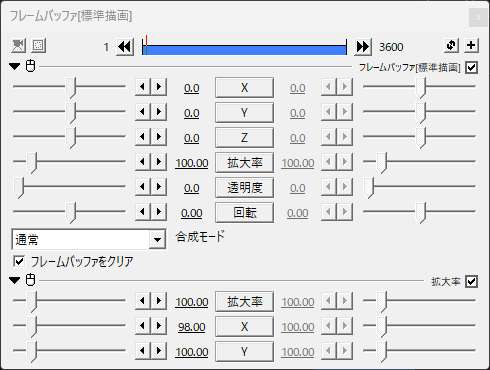Toggle the フレームバッファをクリア checkbox

(x=19, y=261)
